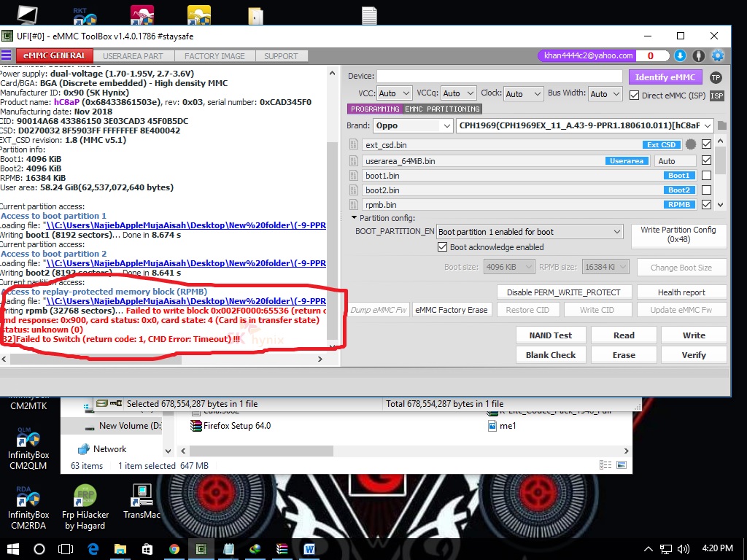Select the eMMC GENERAL tab
The height and width of the screenshot is (560, 747).
point(54,55)
